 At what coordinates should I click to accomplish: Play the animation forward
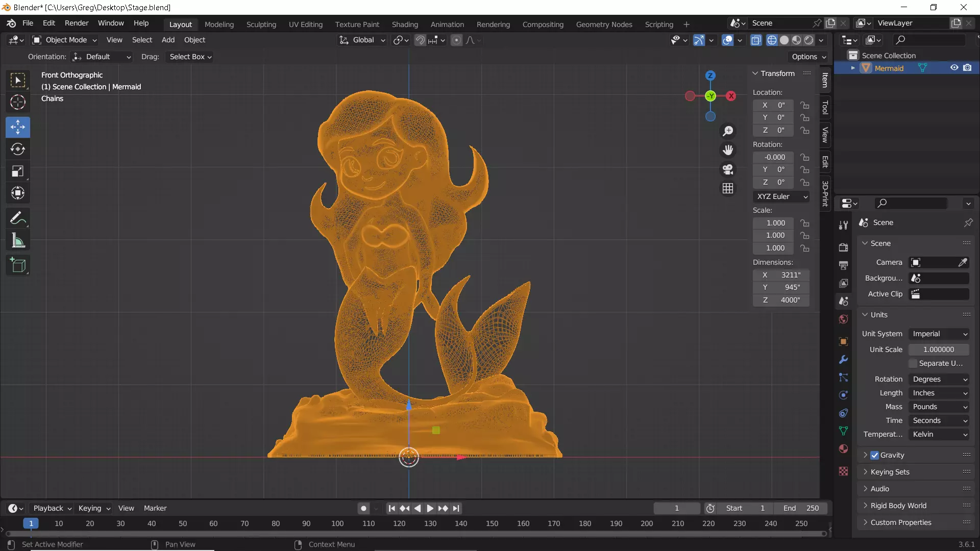430,508
